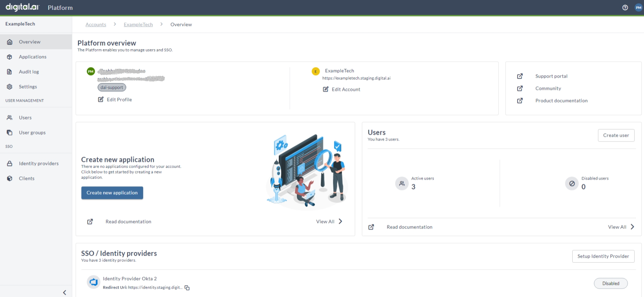Viewport: 644px width, 297px height.
Task: Click the User groups icon
Action: tap(10, 133)
